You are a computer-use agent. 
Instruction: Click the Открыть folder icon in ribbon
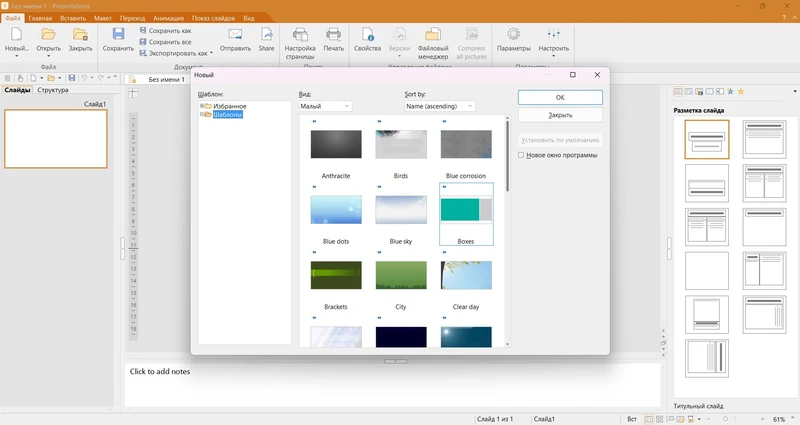(x=48, y=35)
